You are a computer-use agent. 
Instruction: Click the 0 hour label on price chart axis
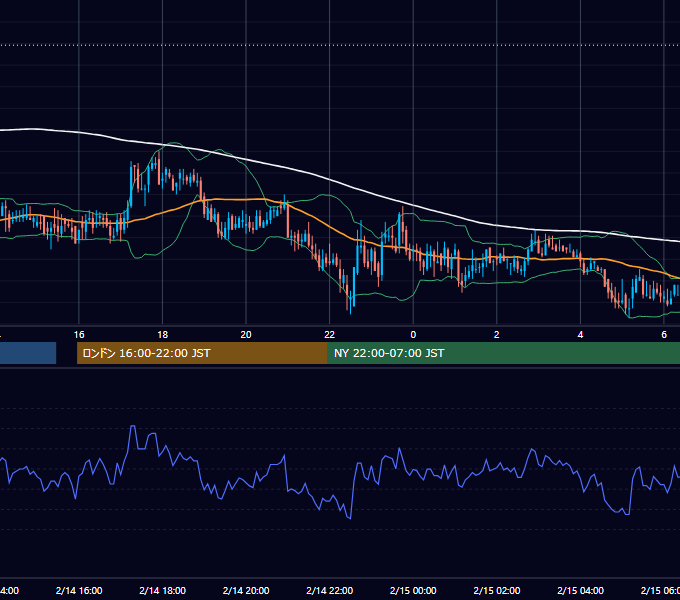pyautogui.click(x=413, y=335)
